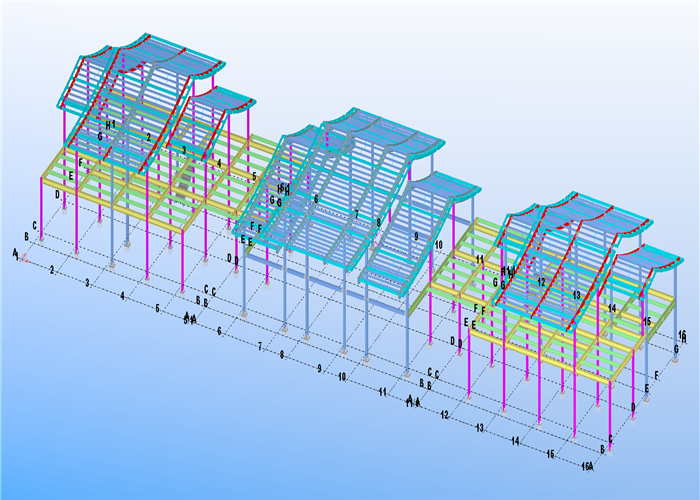Select the red origin axis marker near grid A
The image size is (700, 500).
pos(25,258)
